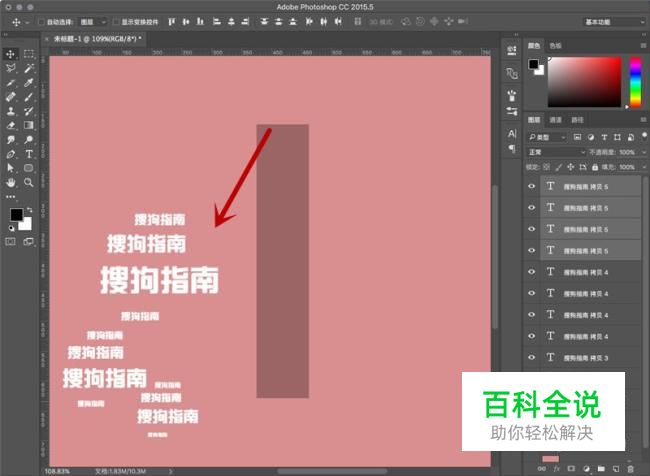This screenshot has height=476, width=650.
Task: Open the Color panel flyout menu
Action: pos(643,46)
